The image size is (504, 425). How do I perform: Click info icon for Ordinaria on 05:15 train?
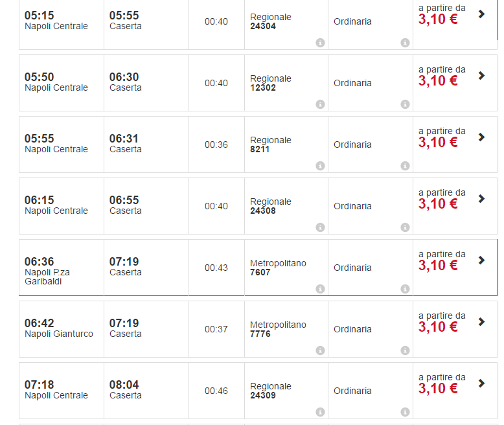pyautogui.click(x=405, y=43)
